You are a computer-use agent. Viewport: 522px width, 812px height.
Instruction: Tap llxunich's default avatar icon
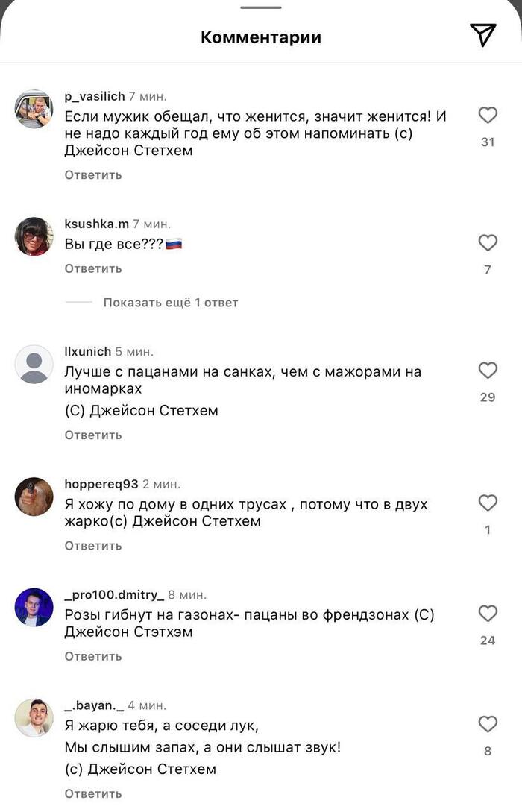click(x=34, y=365)
